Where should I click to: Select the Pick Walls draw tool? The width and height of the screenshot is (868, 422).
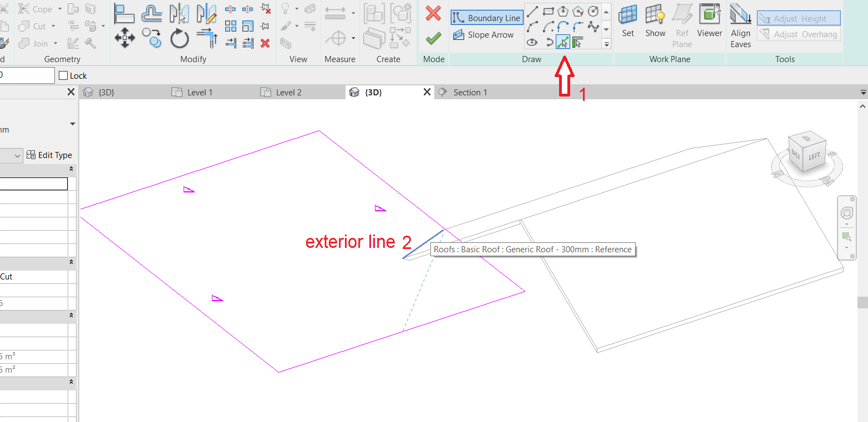click(577, 42)
